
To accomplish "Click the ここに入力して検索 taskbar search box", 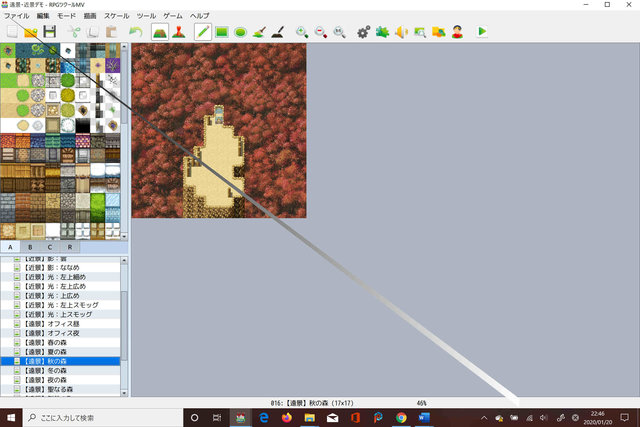I will (x=102, y=418).
